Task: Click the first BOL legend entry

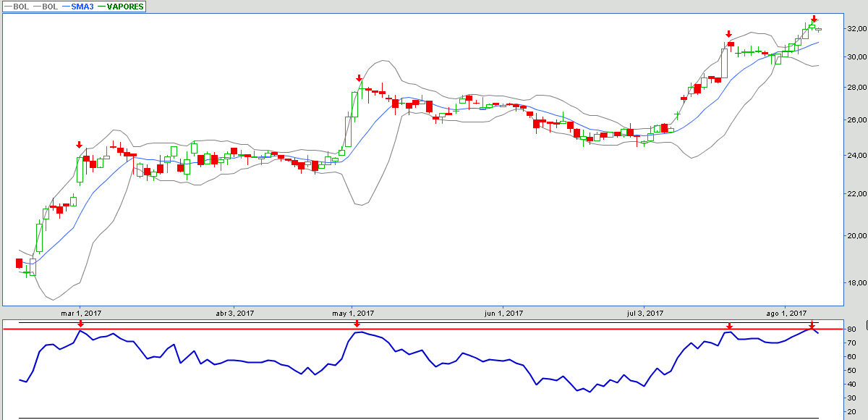Action: pyautogui.click(x=17, y=7)
